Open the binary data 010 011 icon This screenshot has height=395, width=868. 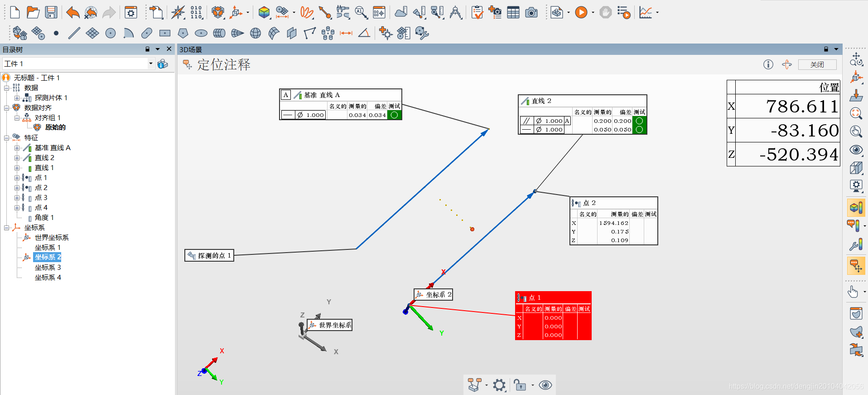196,12
